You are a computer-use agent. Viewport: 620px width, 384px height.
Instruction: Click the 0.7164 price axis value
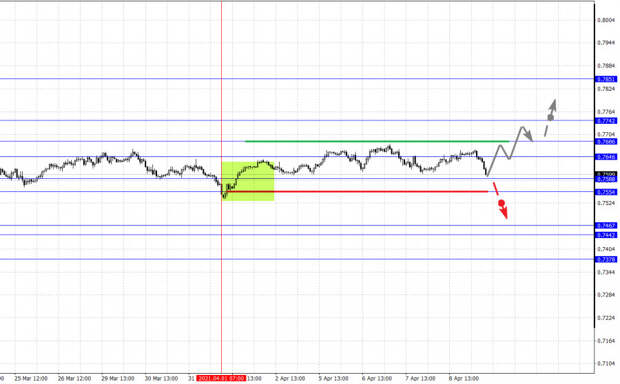[606, 340]
